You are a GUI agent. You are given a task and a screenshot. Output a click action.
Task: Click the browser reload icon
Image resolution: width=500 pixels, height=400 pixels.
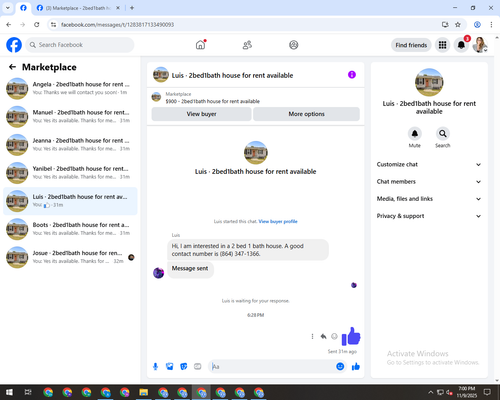pyautogui.click(x=37, y=25)
